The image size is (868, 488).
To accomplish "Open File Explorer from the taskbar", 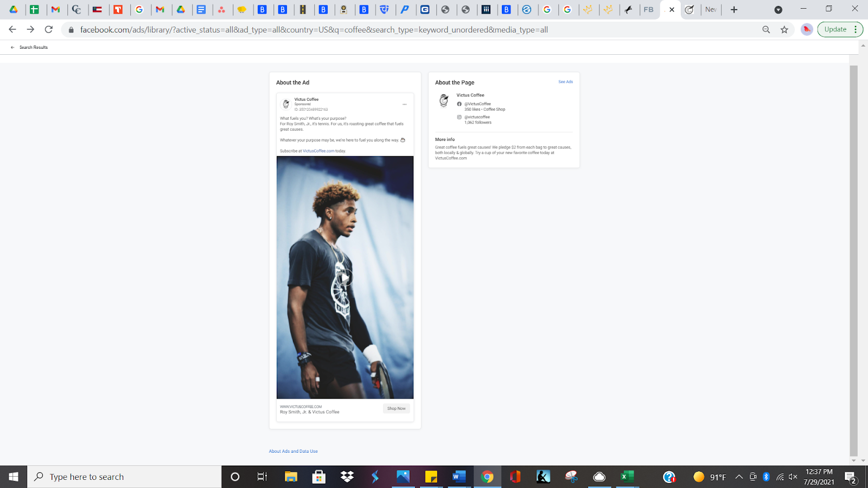I will pyautogui.click(x=291, y=477).
